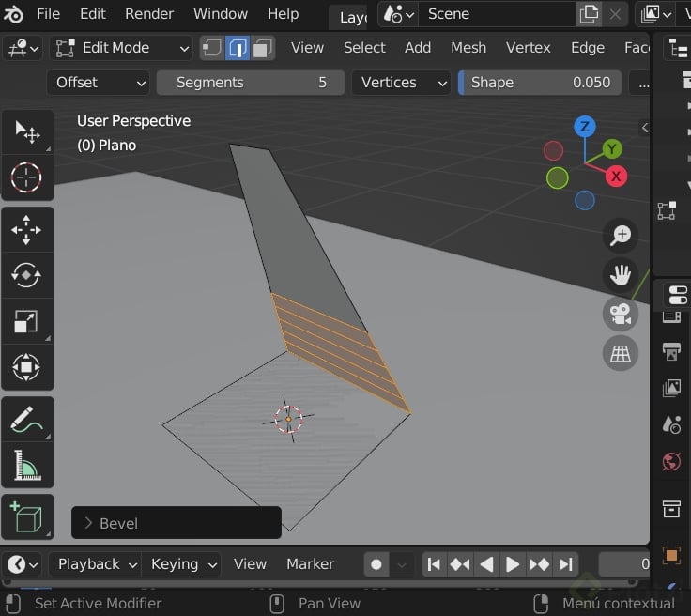Open the Playback dropdown
691x616 pixels.
click(98, 564)
